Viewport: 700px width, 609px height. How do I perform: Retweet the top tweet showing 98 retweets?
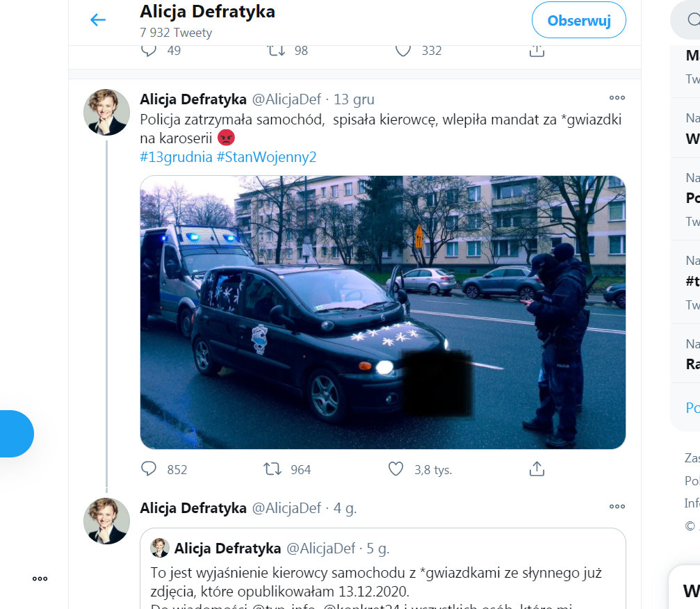tap(277, 50)
